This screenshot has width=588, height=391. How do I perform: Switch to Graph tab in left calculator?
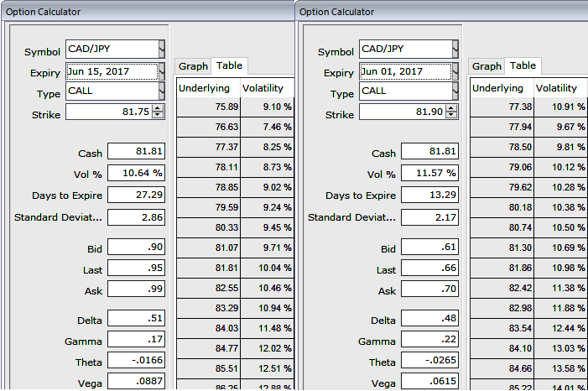click(193, 66)
